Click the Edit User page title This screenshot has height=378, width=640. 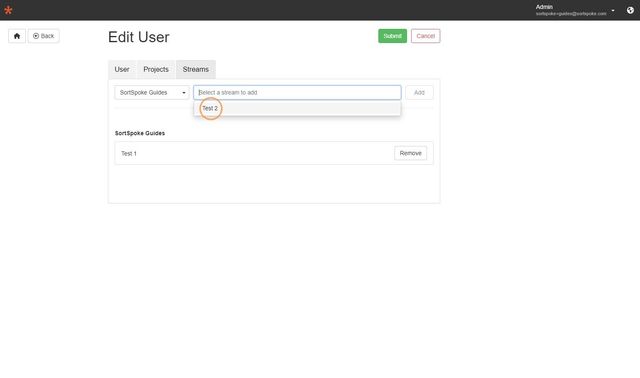tap(139, 37)
